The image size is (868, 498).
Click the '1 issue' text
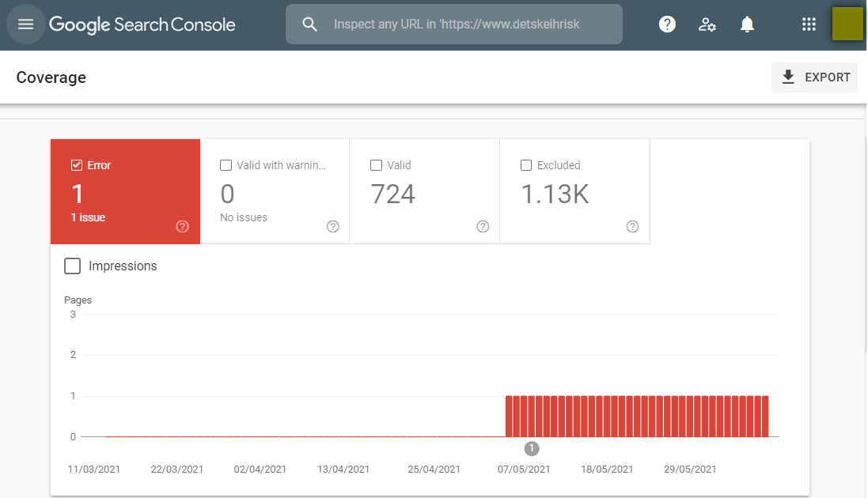[x=88, y=217]
